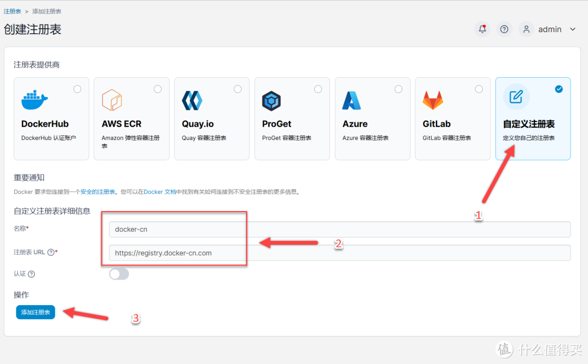Viewport: 588px width, 364px height.
Task: Click the ProGet 容器注册表 description text
Action: [x=286, y=138]
